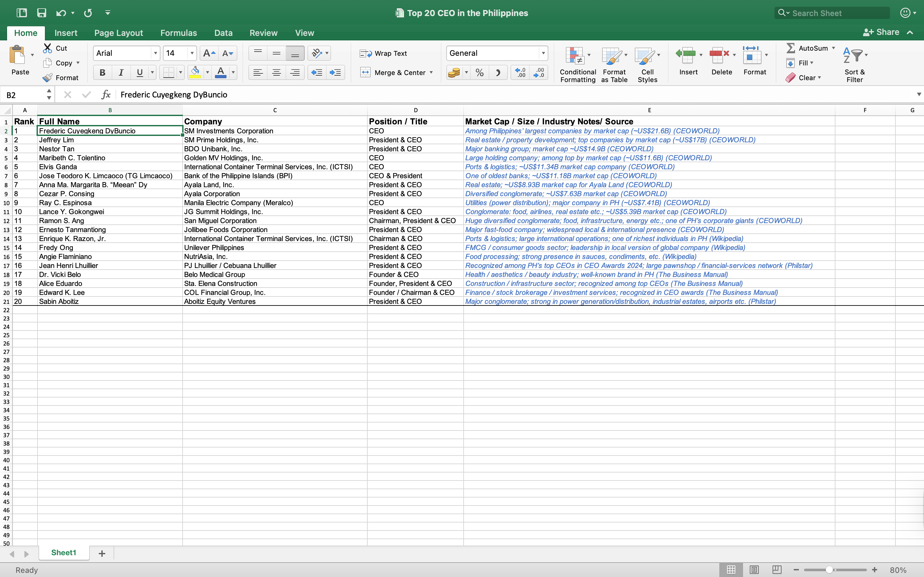
Task: Toggle Italic formatting
Action: click(121, 72)
